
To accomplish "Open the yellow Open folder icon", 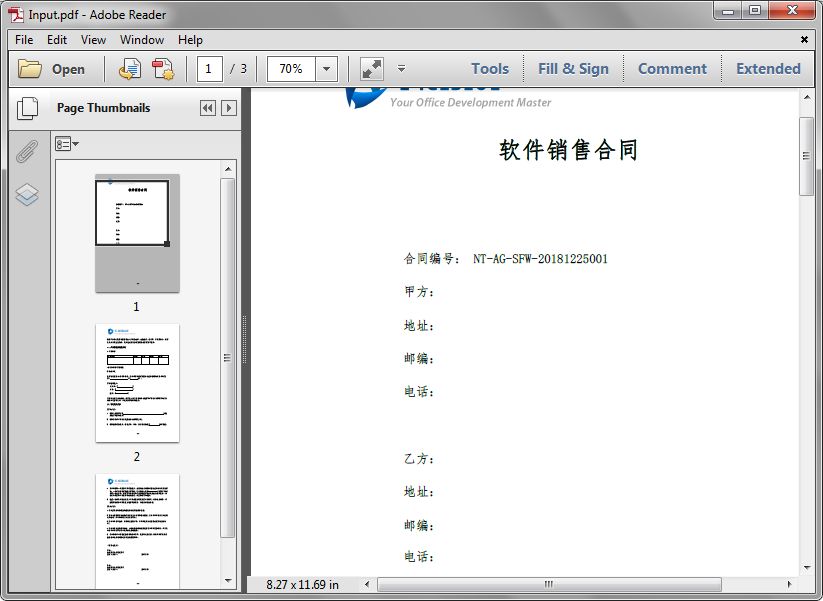I will pos(31,68).
